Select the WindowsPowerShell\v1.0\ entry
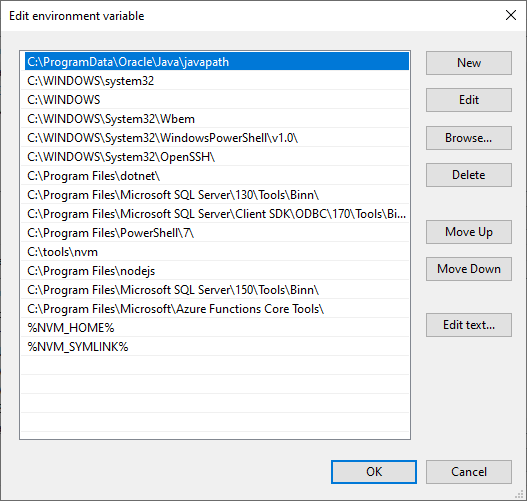 tap(217, 138)
